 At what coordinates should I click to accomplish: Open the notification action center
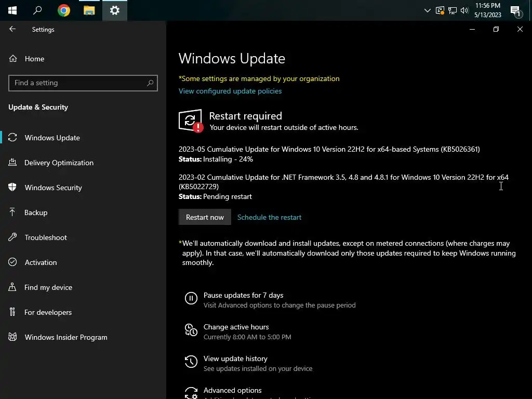pyautogui.click(x=516, y=11)
